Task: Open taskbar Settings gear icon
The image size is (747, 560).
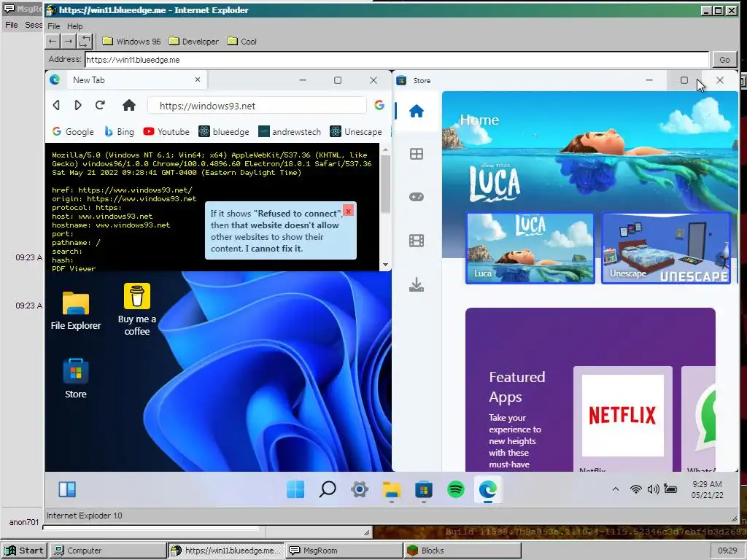Action: (360, 489)
